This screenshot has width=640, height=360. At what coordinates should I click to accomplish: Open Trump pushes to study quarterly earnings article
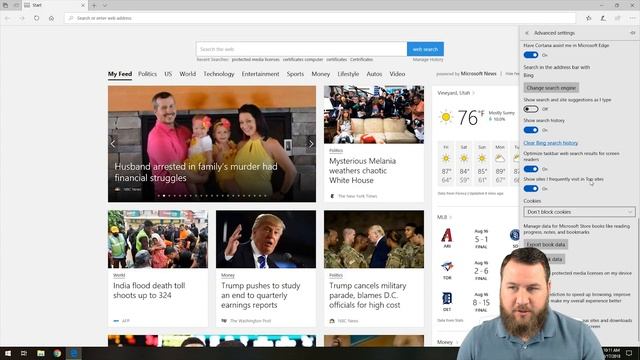pos(260,295)
